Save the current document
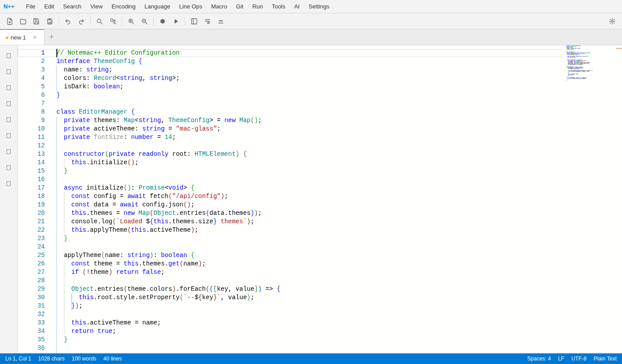 click(36, 21)
